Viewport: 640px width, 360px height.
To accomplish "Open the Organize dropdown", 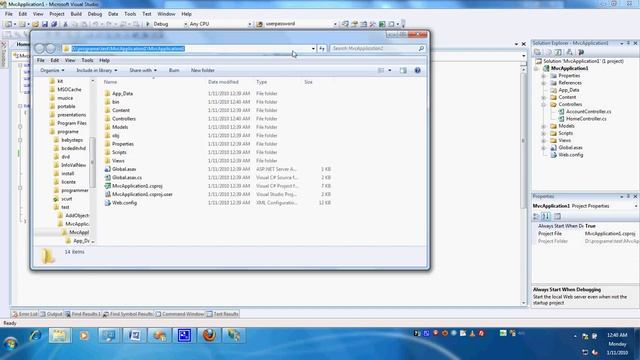I will point(52,71).
